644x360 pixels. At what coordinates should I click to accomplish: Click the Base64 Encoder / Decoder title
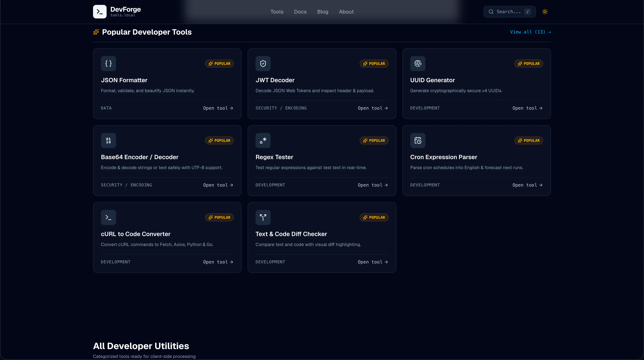tap(140, 157)
